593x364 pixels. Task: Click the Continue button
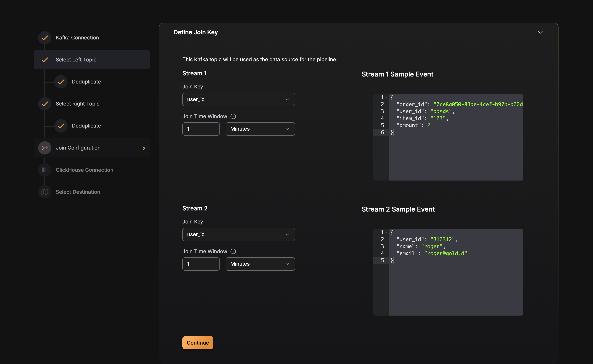[x=198, y=343]
